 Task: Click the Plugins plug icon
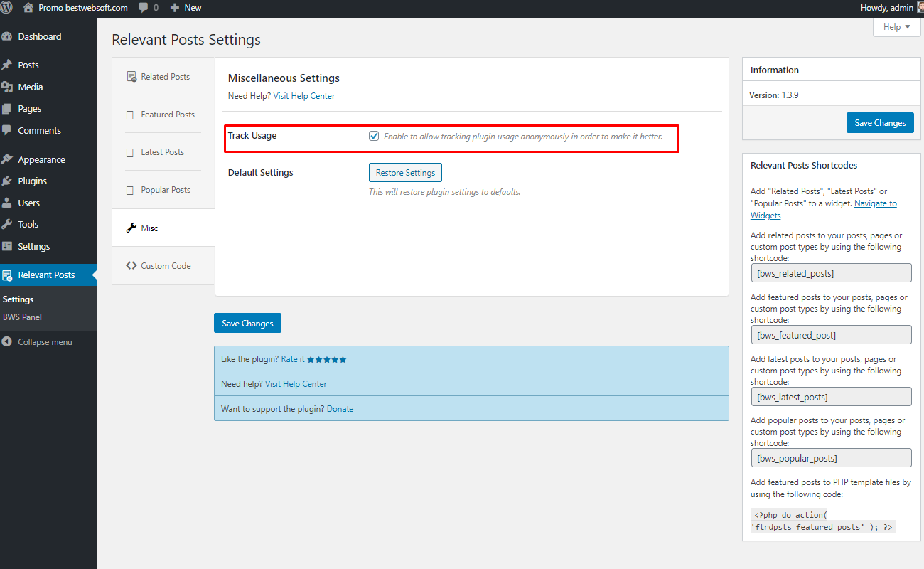coord(7,181)
